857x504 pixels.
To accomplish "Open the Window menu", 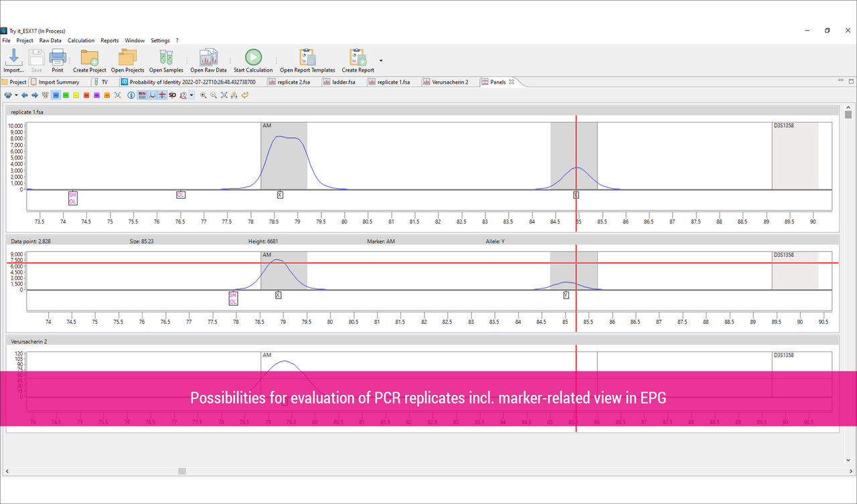I will tap(135, 40).
